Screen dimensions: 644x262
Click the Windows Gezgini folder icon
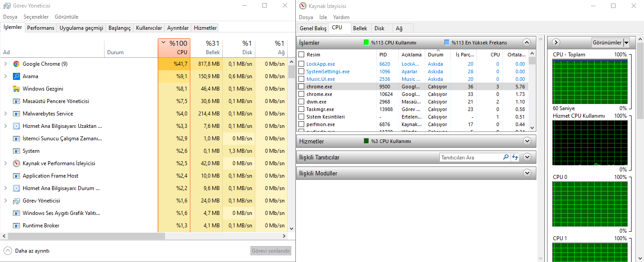(x=16, y=89)
